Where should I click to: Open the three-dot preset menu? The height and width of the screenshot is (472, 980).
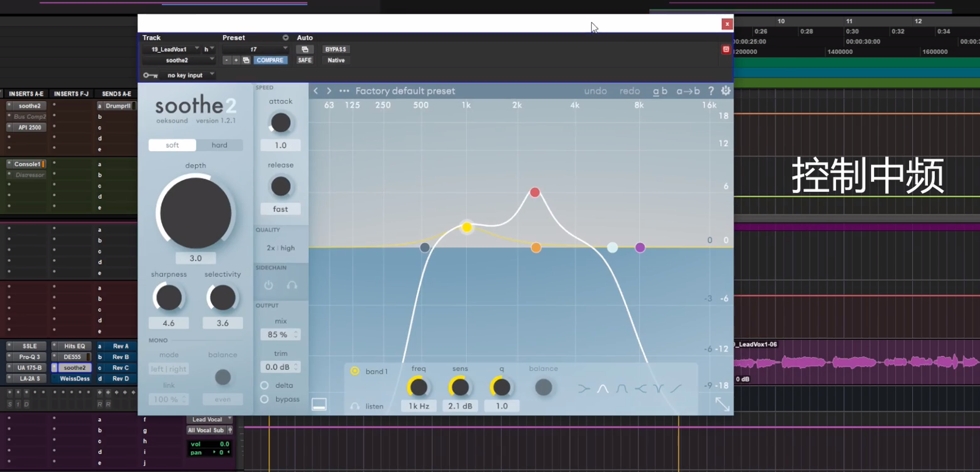[x=344, y=91]
